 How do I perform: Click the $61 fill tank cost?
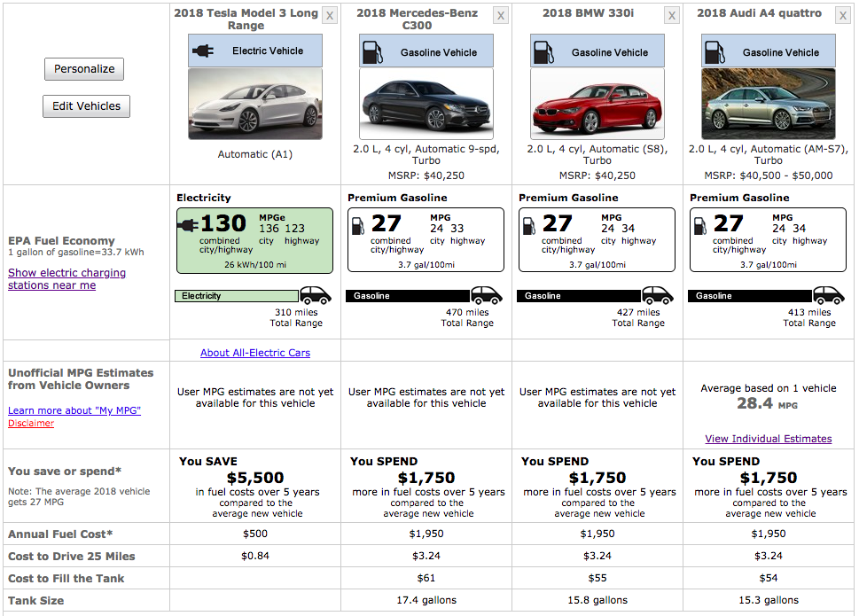tap(426, 578)
